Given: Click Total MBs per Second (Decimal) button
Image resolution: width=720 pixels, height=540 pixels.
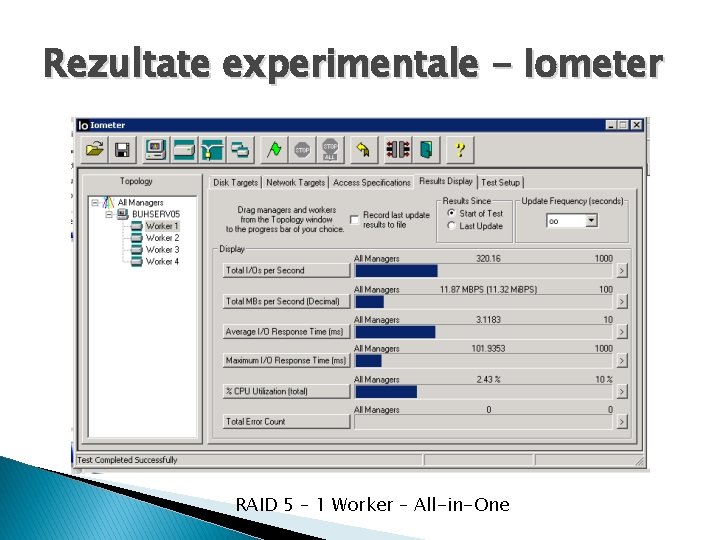Looking at the screenshot, I should click(x=286, y=302).
